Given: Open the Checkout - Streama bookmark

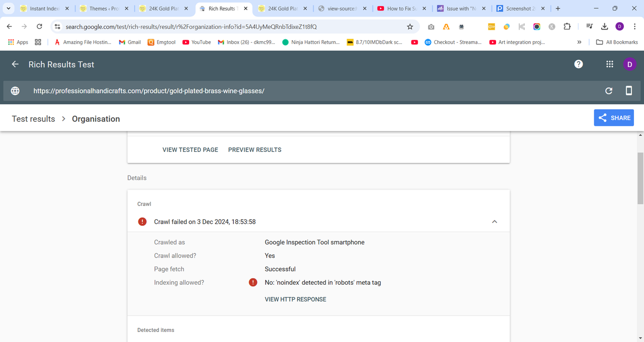Looking at the screenshot, I should [453, 42].
